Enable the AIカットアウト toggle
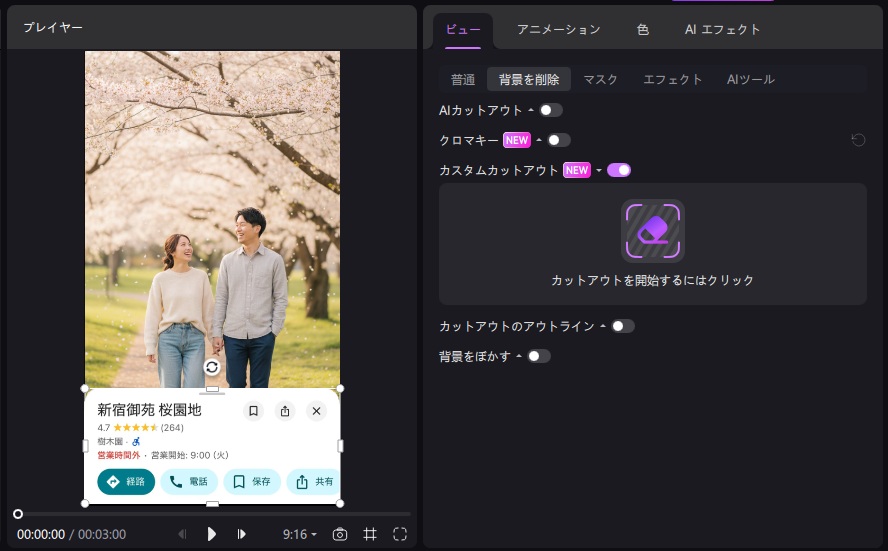Viewport: 888px width, 551px height. [x=550, y=110]
